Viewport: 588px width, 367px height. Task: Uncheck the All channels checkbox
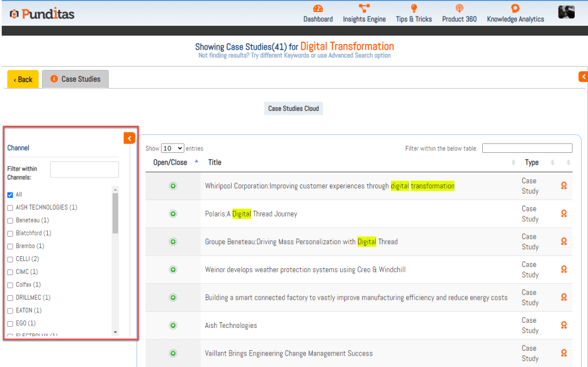click(x=10, y=195)
